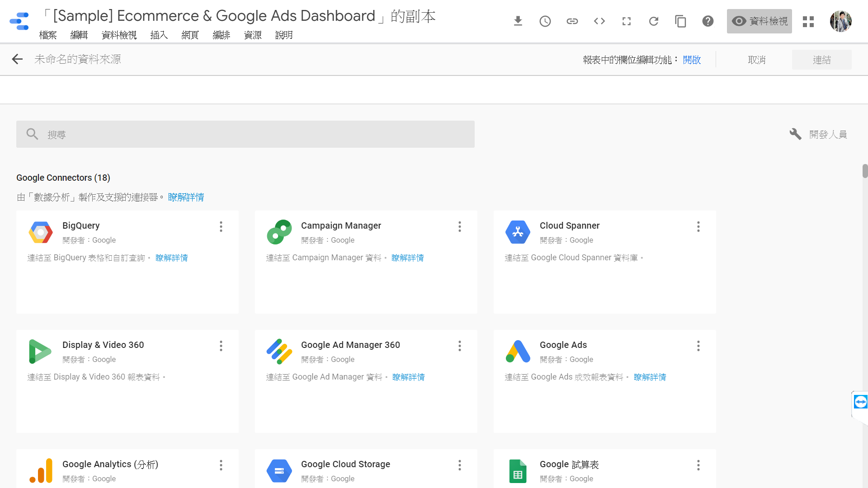Select the Google Analytics (分析) title
This screenshot has width=868, height=488.
(x=110, y=464)
